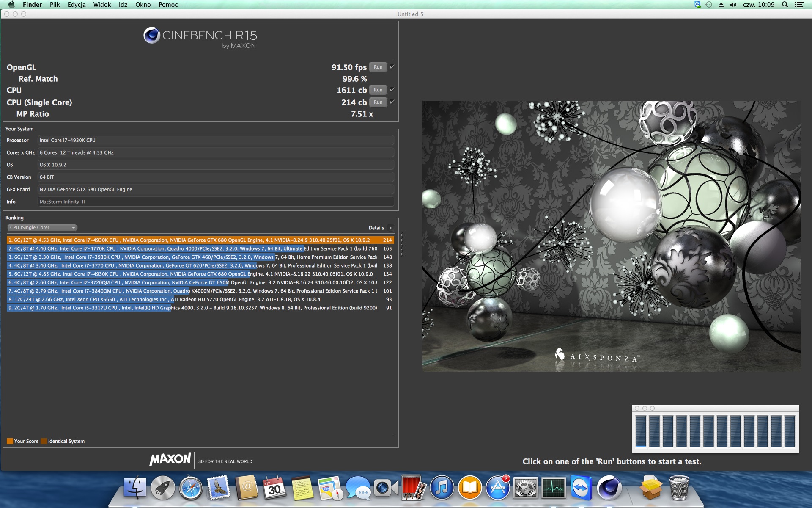Click the CB Version field 64 BIT
This screenshot has width=812, height=508.
tap(216, 177)
